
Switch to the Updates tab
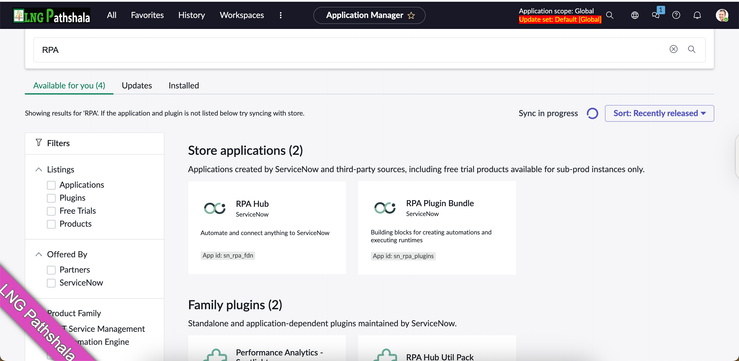137,86
